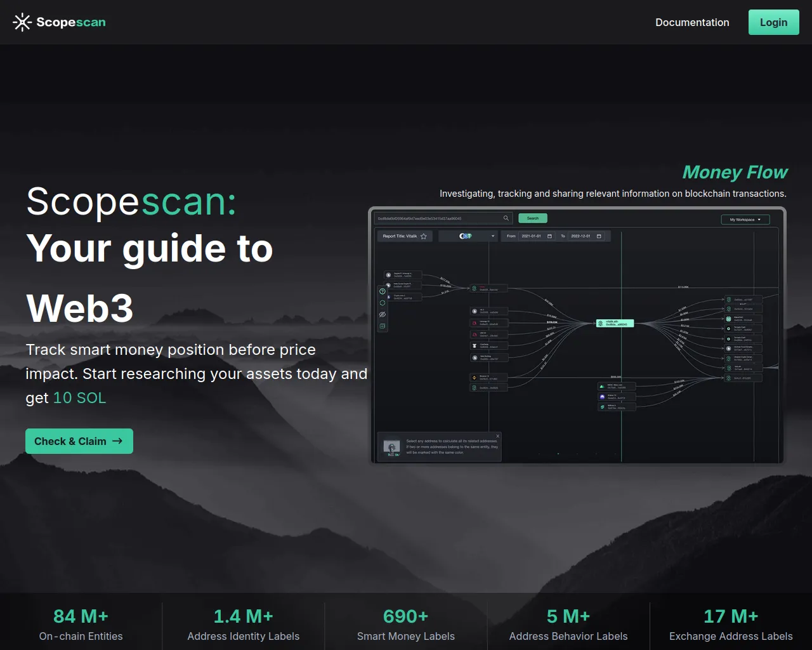Star the Vitalik report title
Viewport: 812px width, 650px height.
click(x=424, y=236)
